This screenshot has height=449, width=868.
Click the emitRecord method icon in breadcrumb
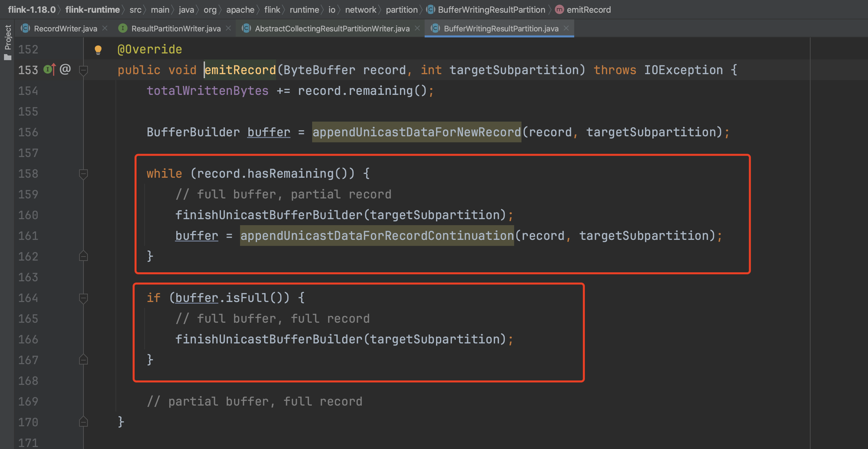(559, 10)
